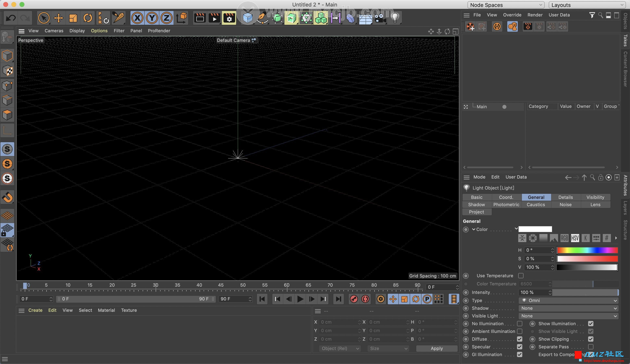
Task: Uncheck Show Clipping checkbox
Action: pyautogui.click(x=591, y=339)
